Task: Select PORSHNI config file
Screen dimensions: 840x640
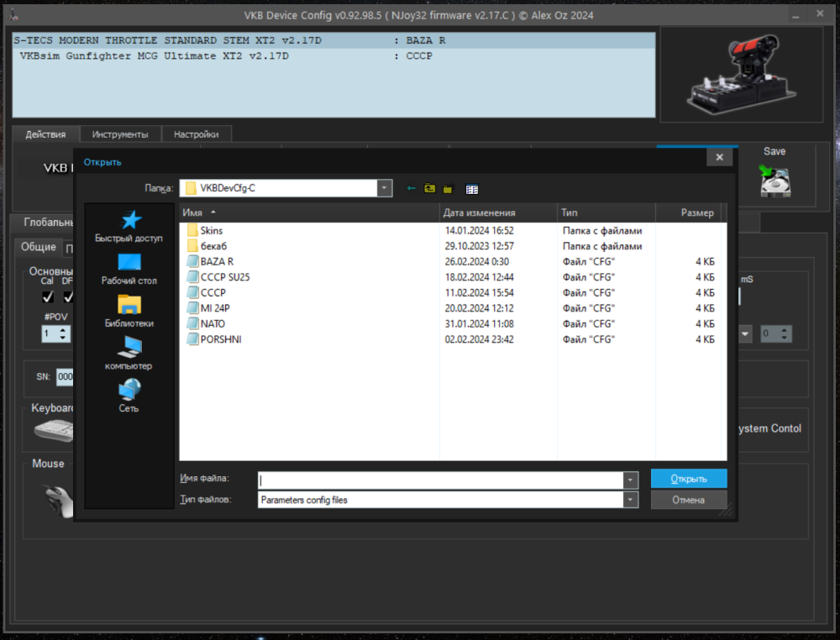Action: pos(214,339)
